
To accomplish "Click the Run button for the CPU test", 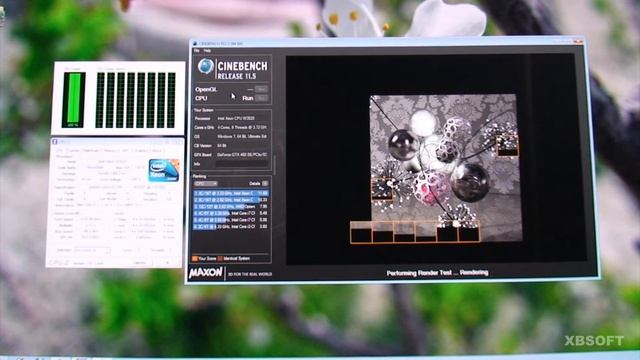I will coord(261,98).
